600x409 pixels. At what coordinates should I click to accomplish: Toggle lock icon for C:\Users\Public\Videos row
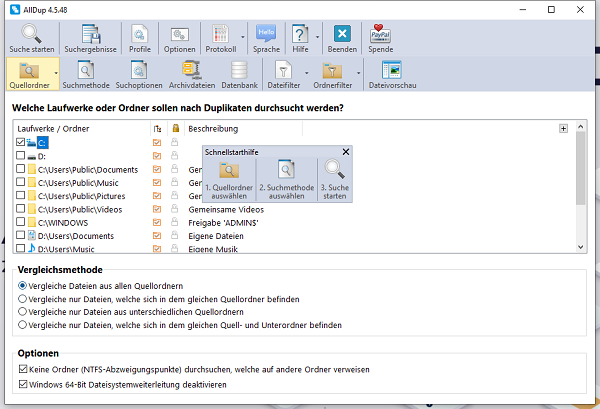coord(174,209)
